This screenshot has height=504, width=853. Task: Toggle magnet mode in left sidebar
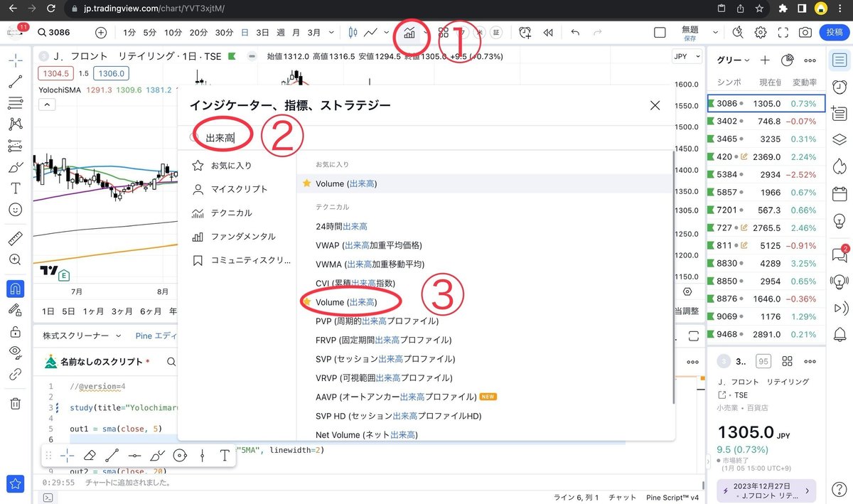(x=15, y=289)
